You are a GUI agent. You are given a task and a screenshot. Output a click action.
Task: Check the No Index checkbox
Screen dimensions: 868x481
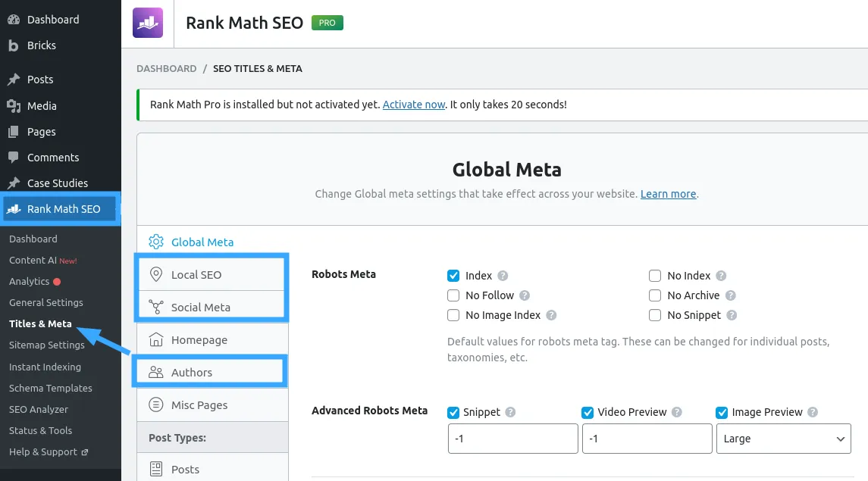pos(655,275)
